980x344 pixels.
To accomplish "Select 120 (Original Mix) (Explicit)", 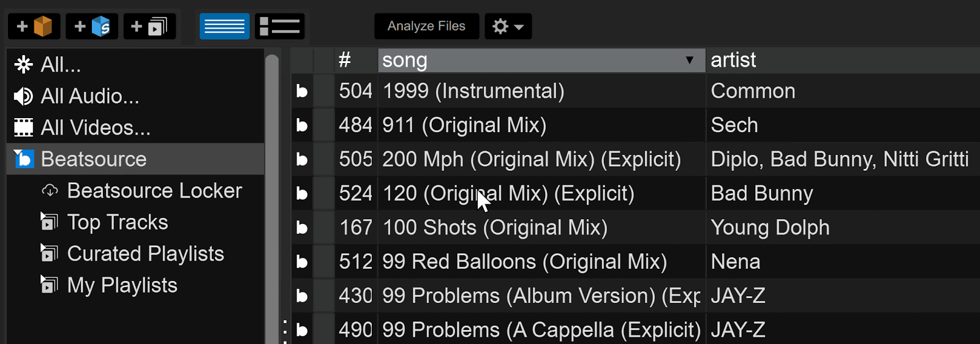I will tap(508, 193).
